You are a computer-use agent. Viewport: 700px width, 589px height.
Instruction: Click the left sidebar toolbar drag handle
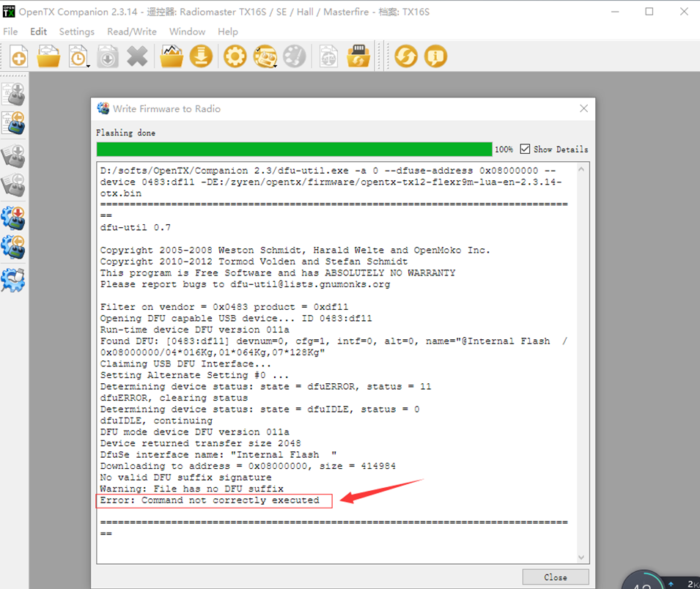tap(14, 76)
